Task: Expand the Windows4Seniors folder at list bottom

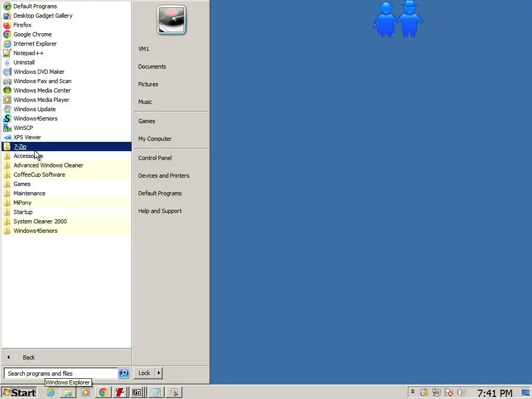Action: (66, 231)
